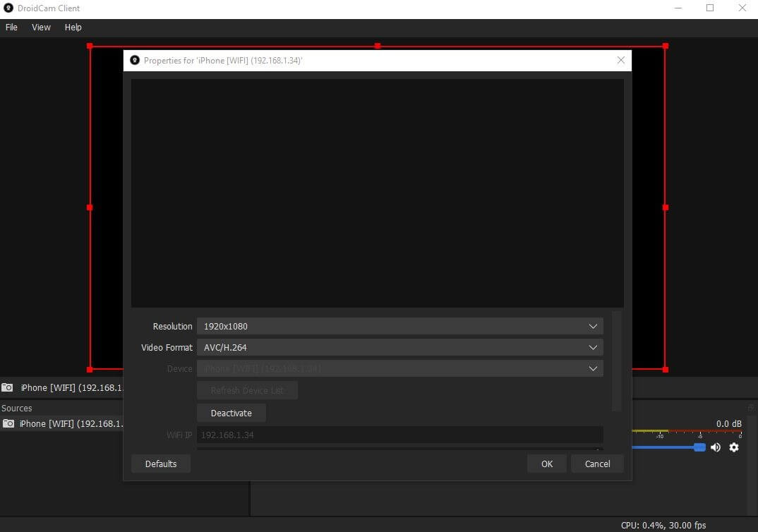Click the camera icon above the Sources panel
The width and height of the screenshot is (758, 532).
7,387
